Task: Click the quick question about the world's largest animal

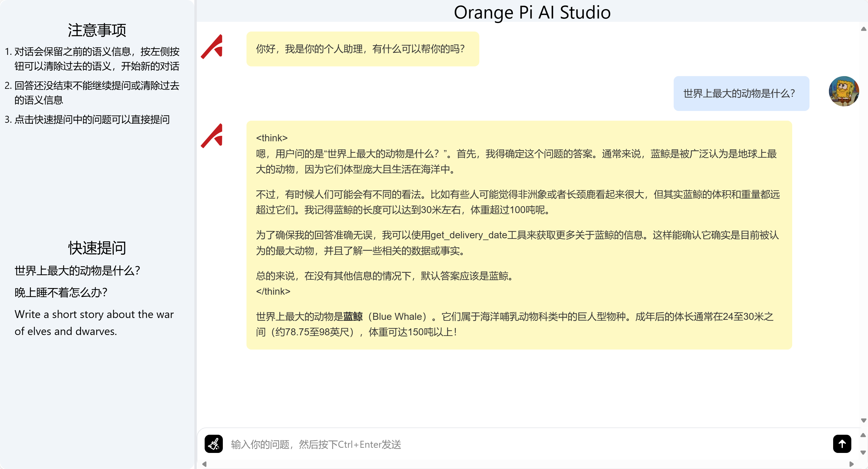Action: coord(78,270)
